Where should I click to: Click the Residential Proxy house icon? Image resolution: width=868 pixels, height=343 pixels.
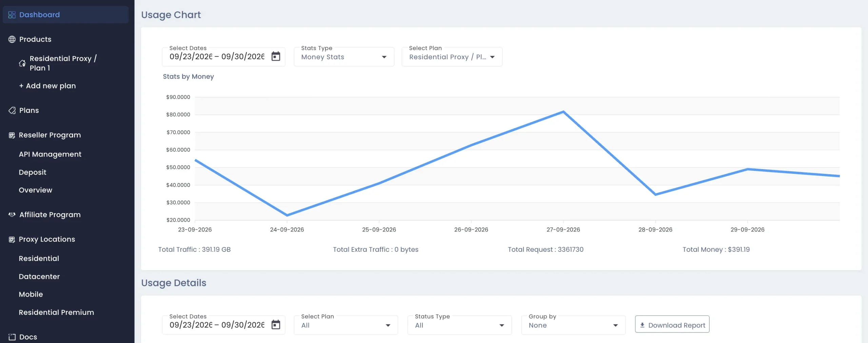pos(22,63)
